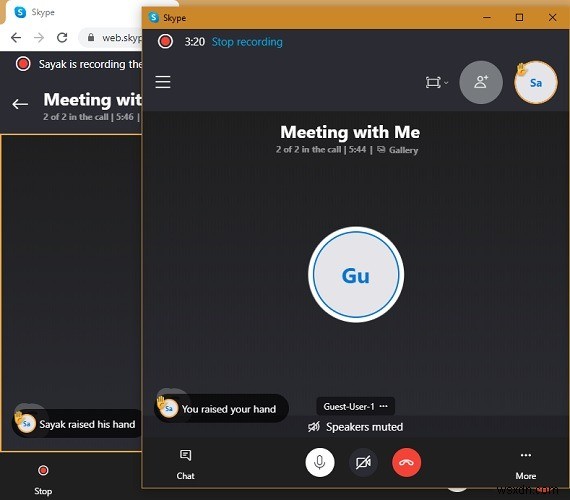Click the Skype logo in title bar

pyautogui.click(x=154, y=17)
